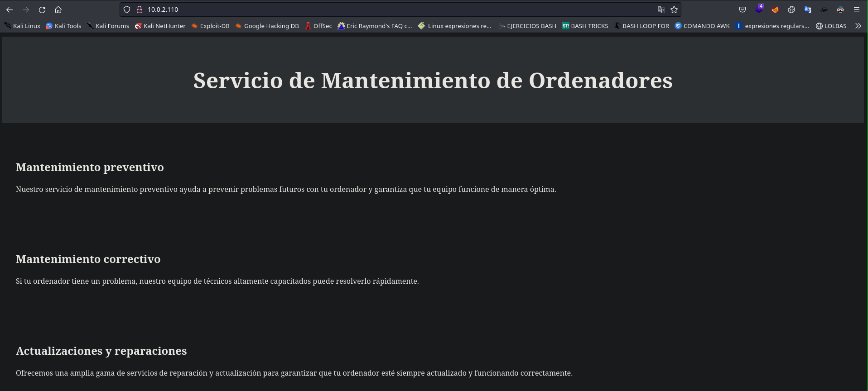Open the black hat extension
The image size is (868, 391).
[824, 10]
